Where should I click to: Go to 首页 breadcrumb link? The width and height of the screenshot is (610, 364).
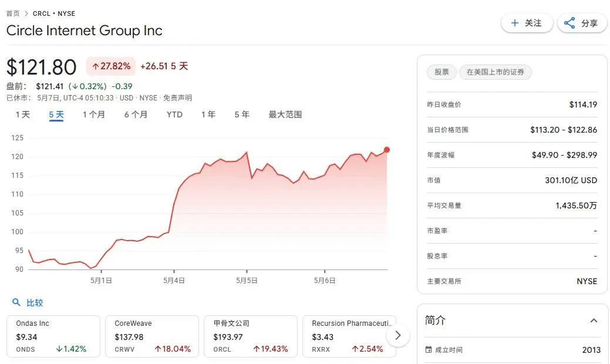coord(13,14)
